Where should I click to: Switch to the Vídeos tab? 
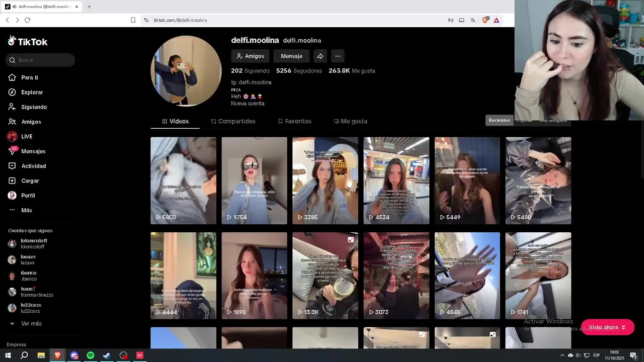[x=175, y=121]
